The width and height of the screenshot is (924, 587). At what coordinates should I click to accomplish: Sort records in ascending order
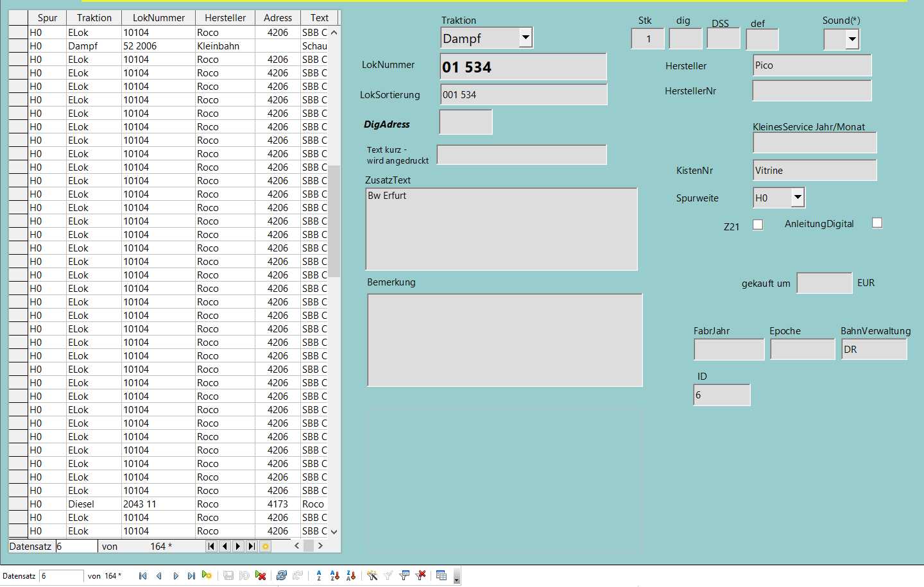[x=334, y=575]
